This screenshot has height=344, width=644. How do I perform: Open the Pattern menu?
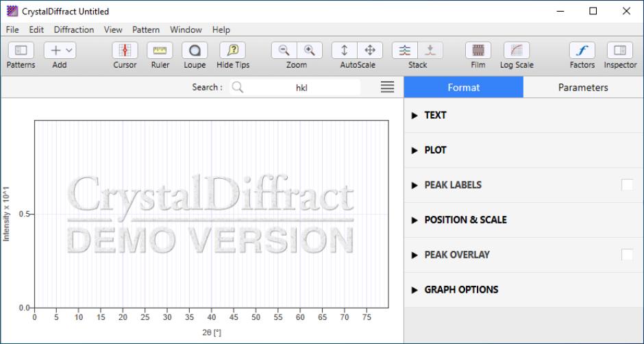146,29
